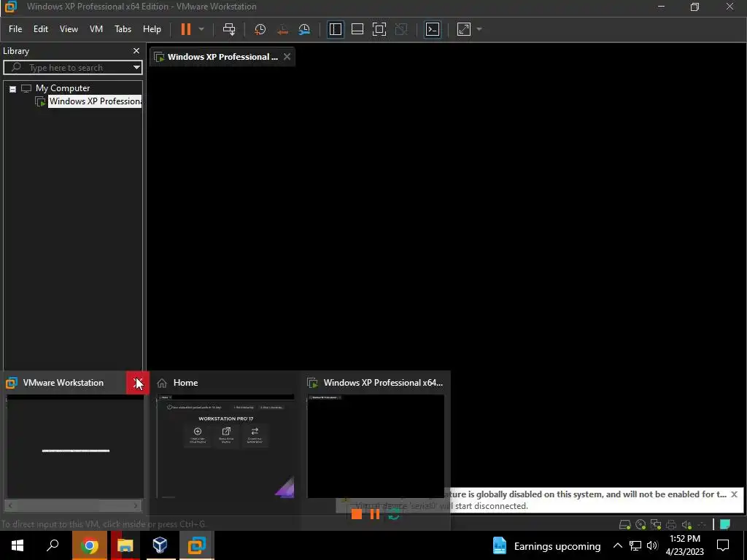The height and width of the screenshot is (560, 747).
Task: Select the Home preview thumbnail
Action: point(225,447)
